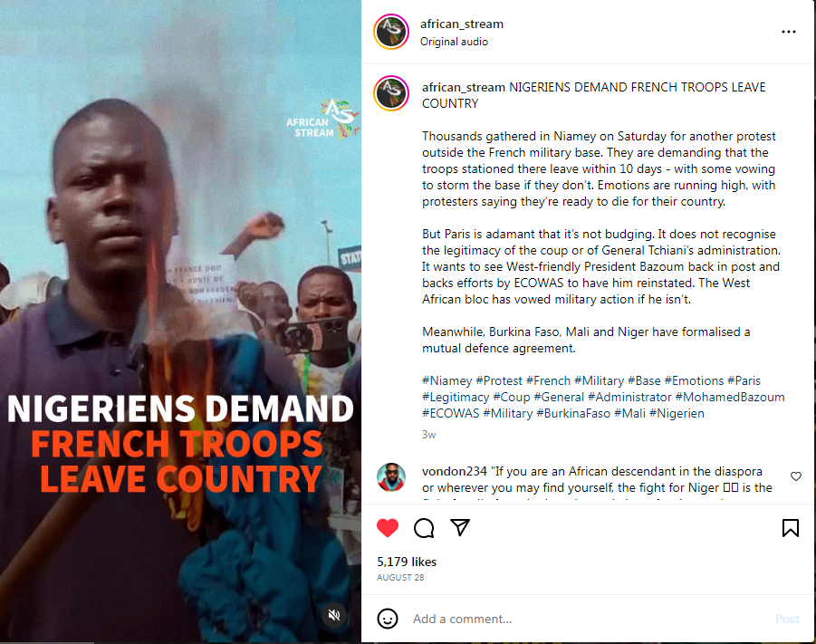Open comments with the speech bubble icon
Viewport: 816px width, 644px height.
[x=424, y=528]
